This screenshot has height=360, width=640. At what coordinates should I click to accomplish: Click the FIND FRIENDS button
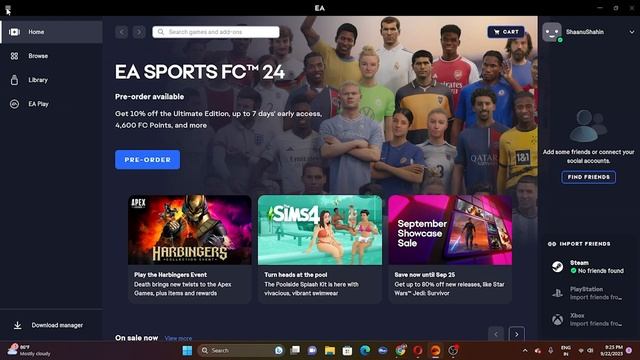click(x=589, y=177)
